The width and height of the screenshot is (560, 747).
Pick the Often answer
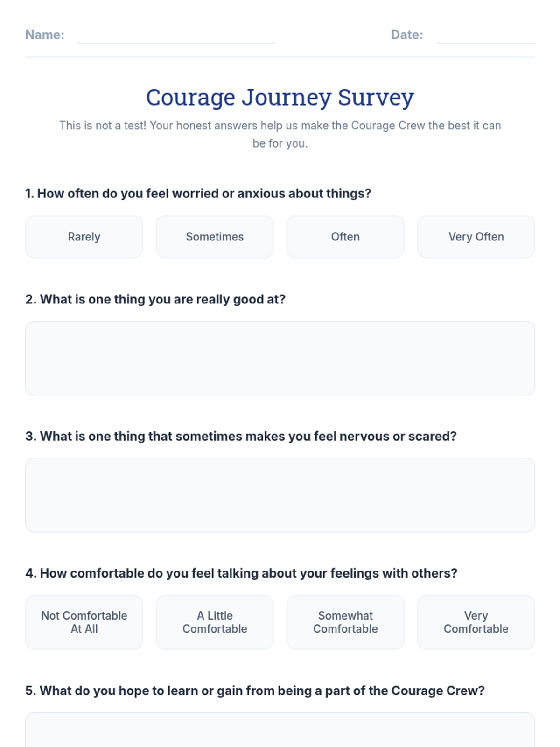345,237
